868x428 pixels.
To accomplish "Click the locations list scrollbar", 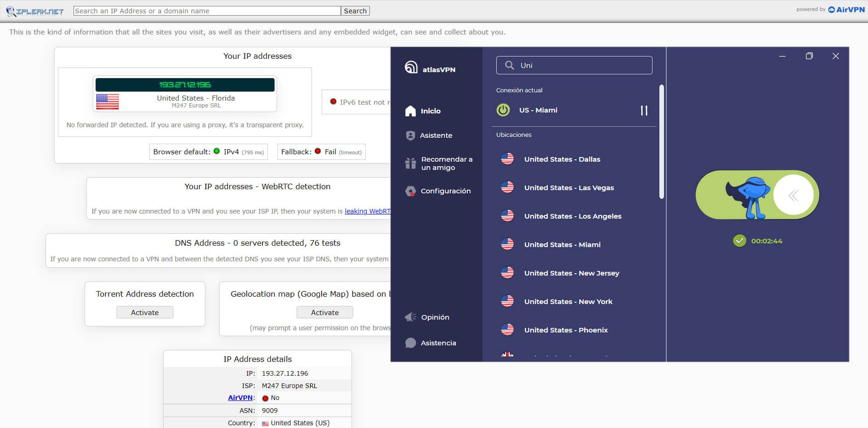I will pyautogui.click(x=662, y=141).
